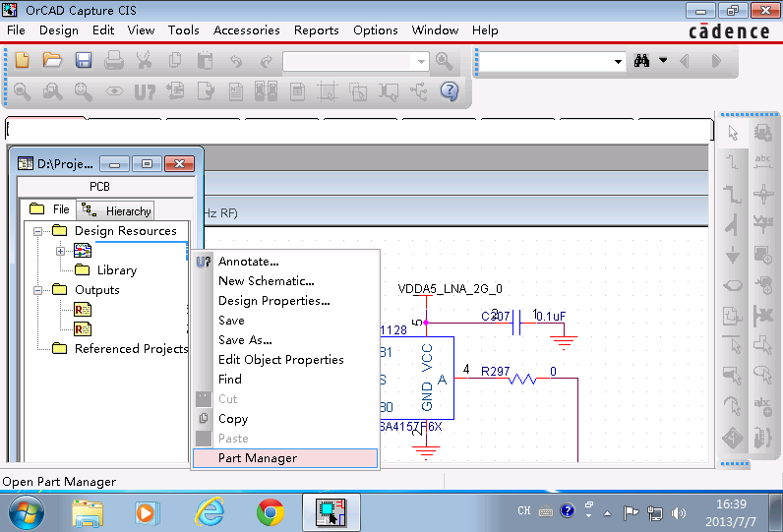
Task: Click the clipboard Paste toolbar icon
Action: point(206,60)
